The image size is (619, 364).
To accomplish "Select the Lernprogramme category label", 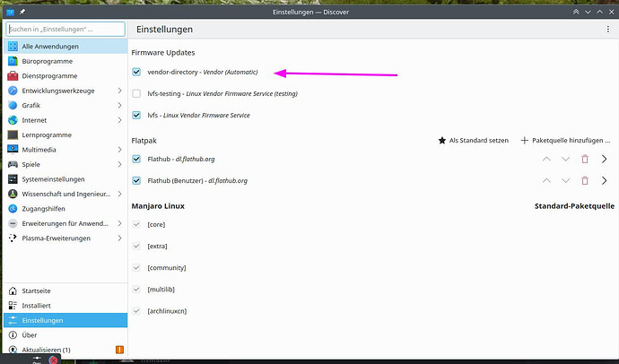I will point(47,134).
